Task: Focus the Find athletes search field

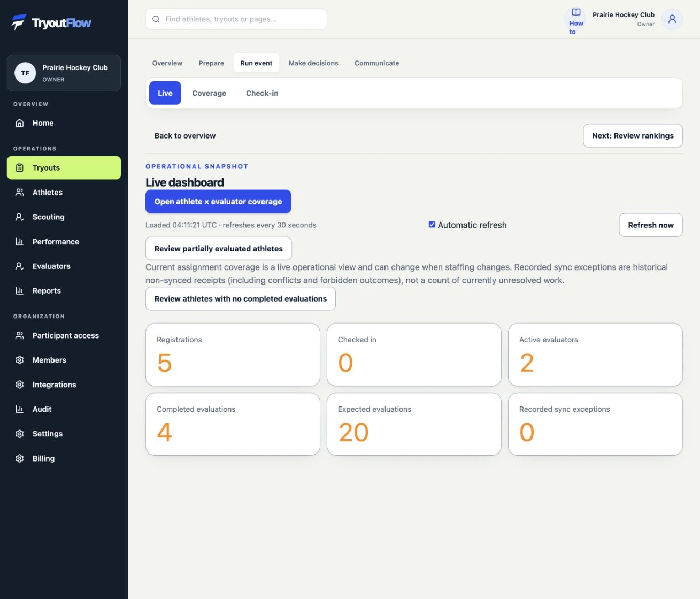Action: 236,19
